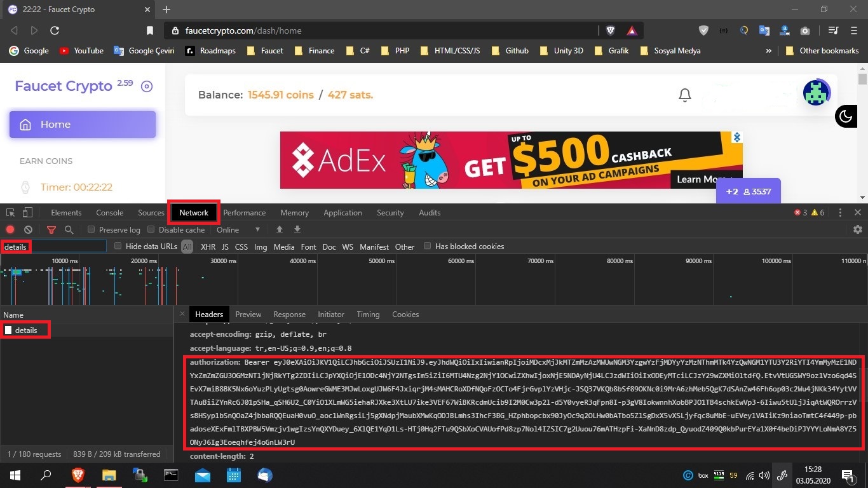
Task: Open the camera screenshot extension icon
Action: pyautogui.click(x=805, y=30)
